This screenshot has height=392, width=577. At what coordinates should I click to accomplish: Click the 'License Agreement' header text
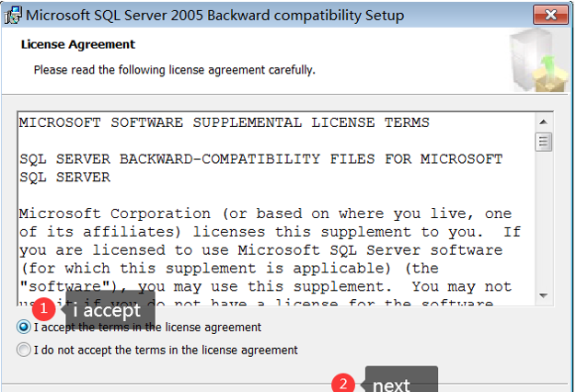point(78,44)
